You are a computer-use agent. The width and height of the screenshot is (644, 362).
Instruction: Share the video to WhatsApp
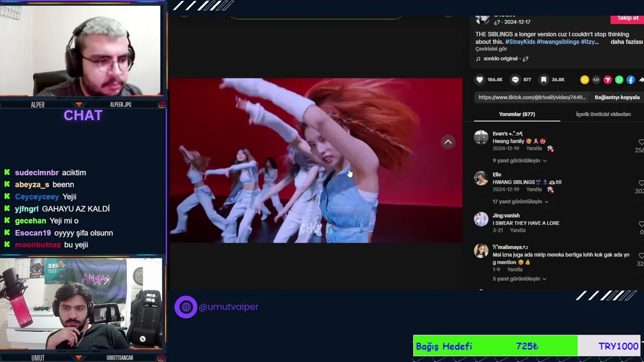pos(619,79)
